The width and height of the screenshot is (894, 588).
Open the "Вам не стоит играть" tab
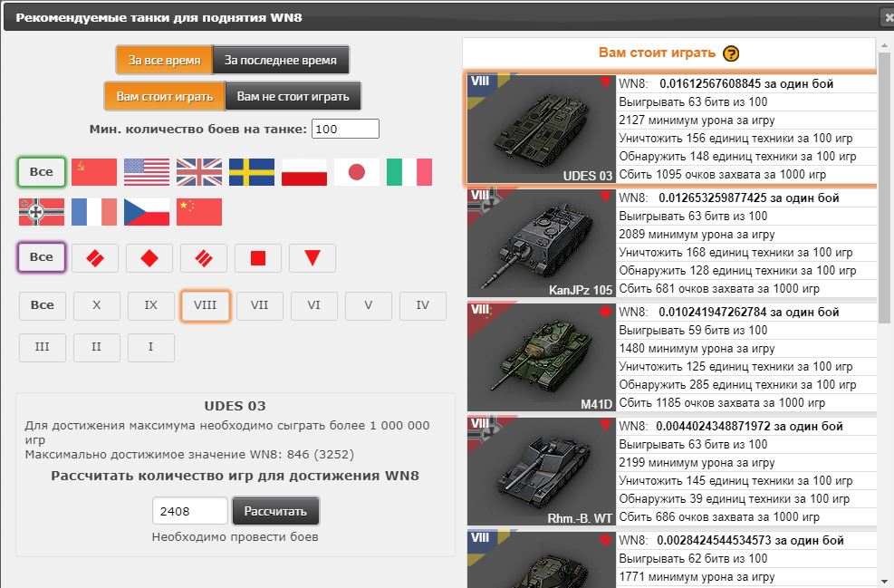(293, 96)
